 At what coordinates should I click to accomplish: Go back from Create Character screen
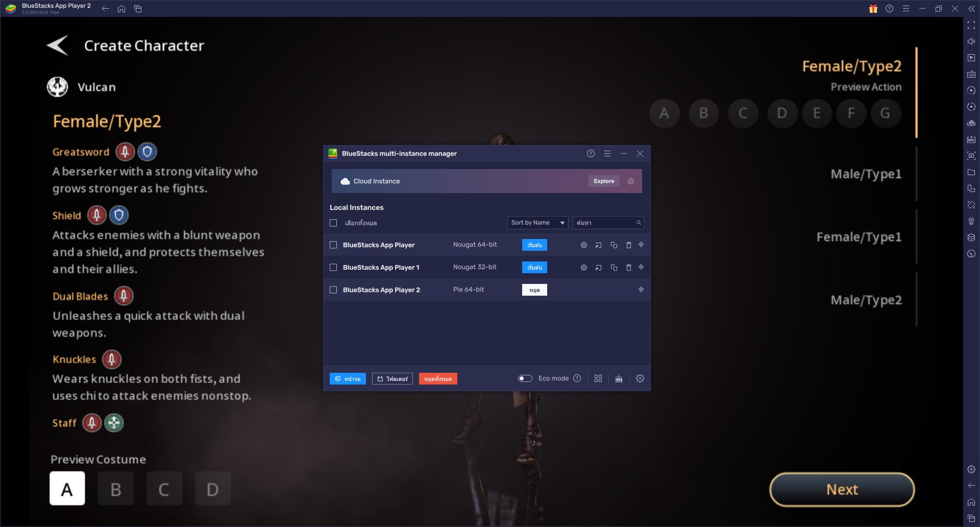(x=58, y=45)
